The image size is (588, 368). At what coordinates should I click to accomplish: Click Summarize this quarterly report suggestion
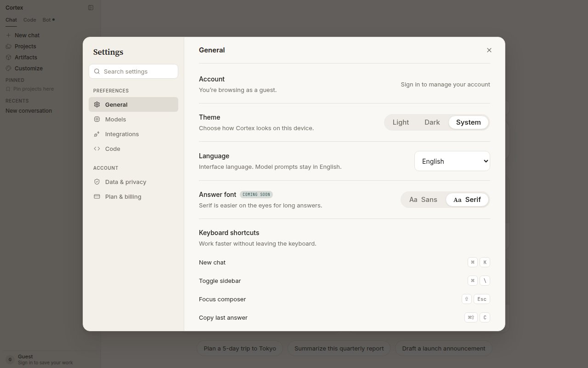339,348
